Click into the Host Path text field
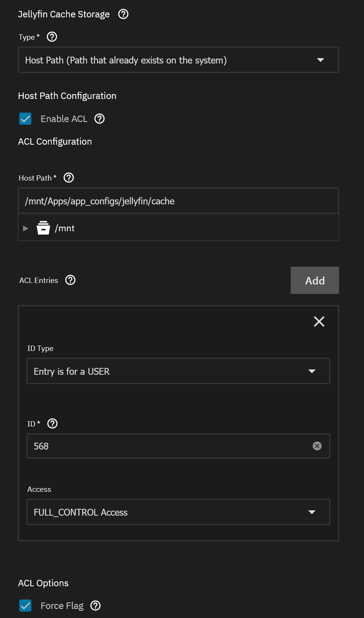Viewport: 364px width, 618px height. click(x=178, y=201)
